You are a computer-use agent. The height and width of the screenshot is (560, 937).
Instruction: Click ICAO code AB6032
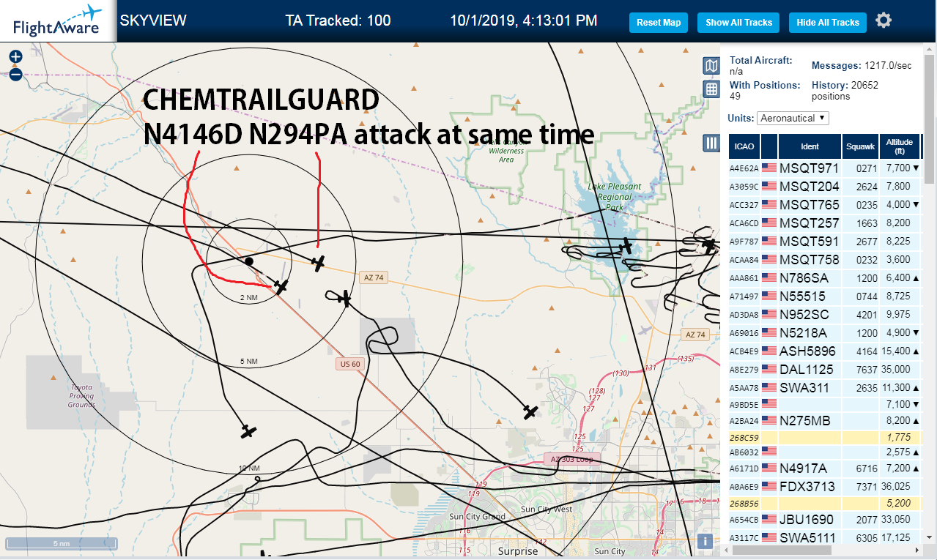coord(744,452)
